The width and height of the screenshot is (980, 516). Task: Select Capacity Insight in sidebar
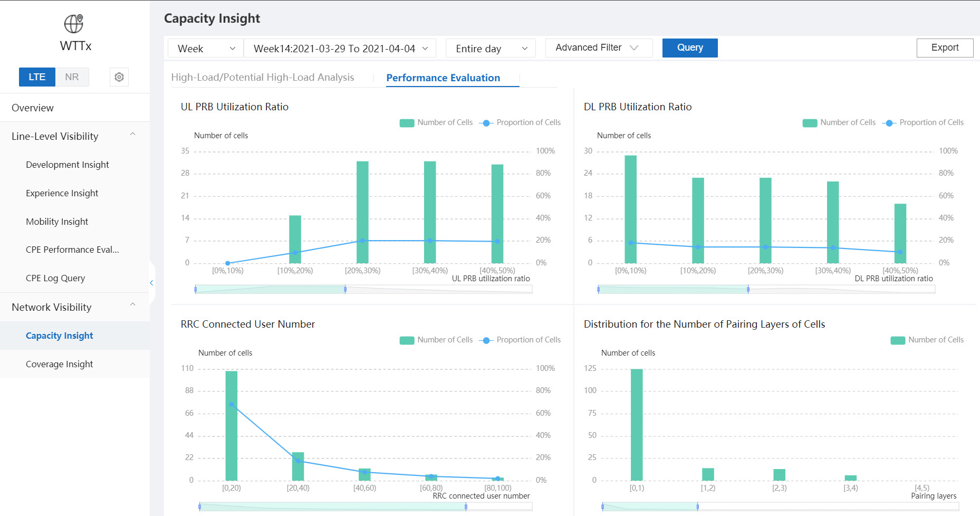pyautogui.click(x=75, y=336)
